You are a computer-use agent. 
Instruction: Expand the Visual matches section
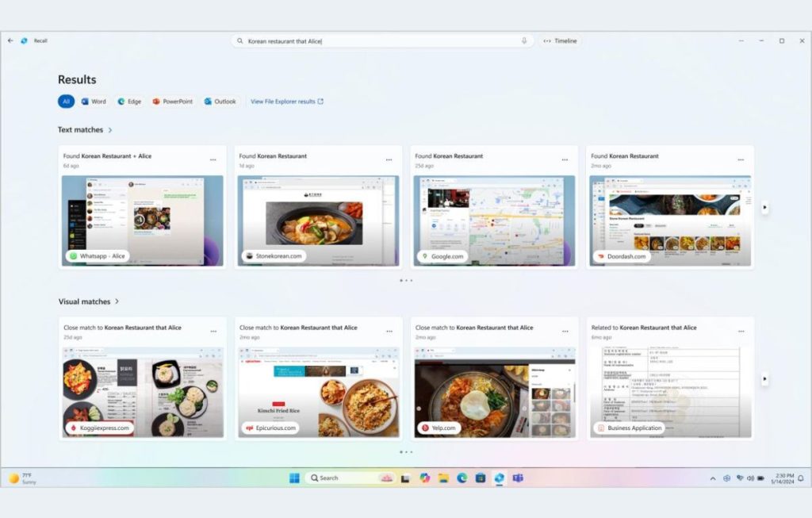tap(117, 301)
